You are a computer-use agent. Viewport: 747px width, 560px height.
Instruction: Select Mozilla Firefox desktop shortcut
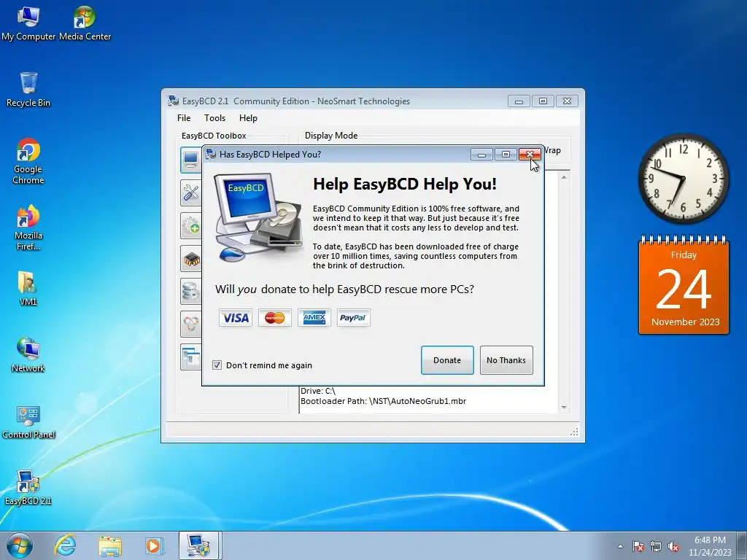tap(28, 227)
